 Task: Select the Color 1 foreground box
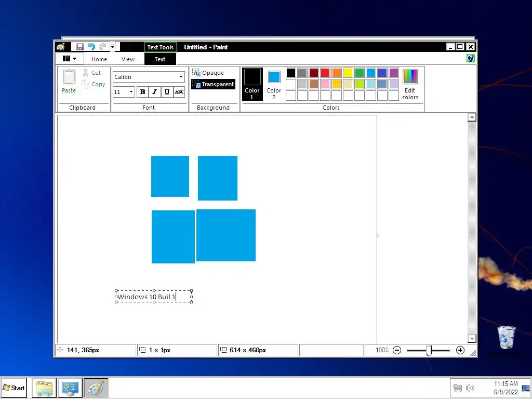coord(252,84)
